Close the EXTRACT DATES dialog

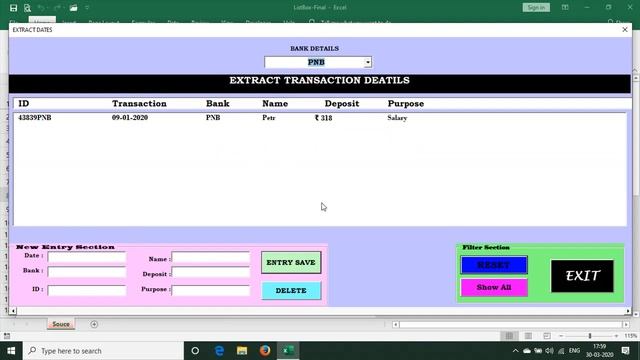point(624,30)
